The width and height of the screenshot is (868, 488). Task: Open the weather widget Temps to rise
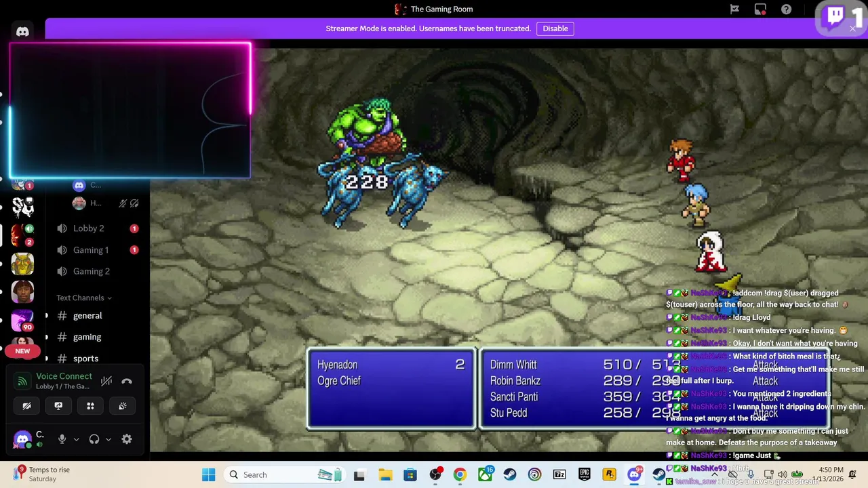[x=42, y=474]
